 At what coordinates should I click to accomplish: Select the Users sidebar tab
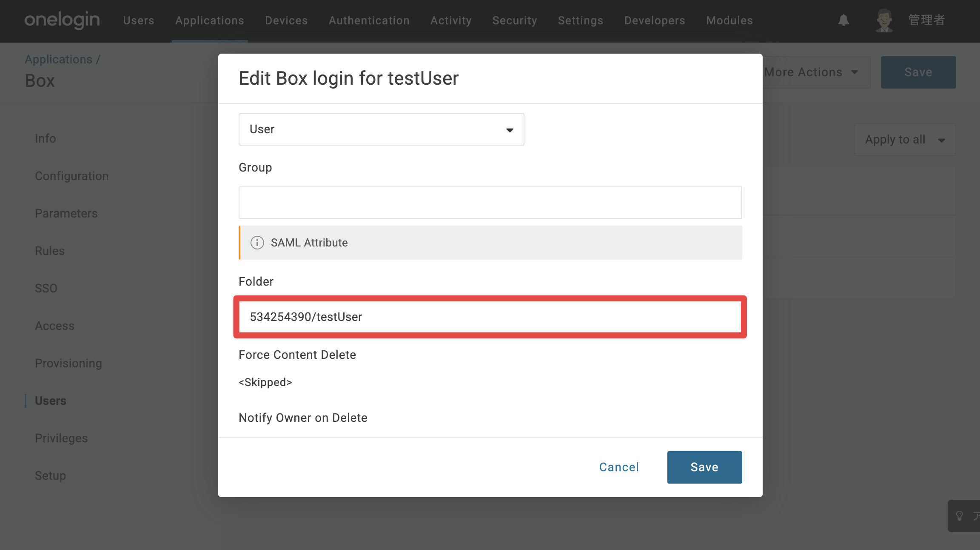coord(51,401)
